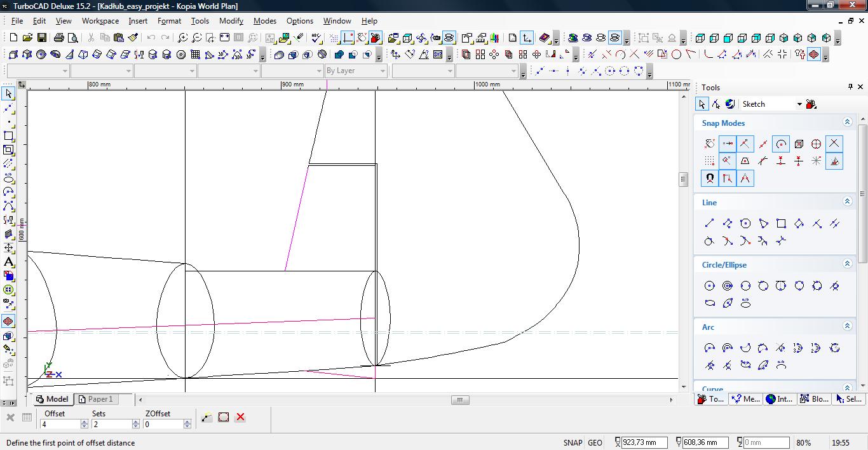The image size is (868, 450).
Task: Click the Offset value input field
Action: coord(60,424)
